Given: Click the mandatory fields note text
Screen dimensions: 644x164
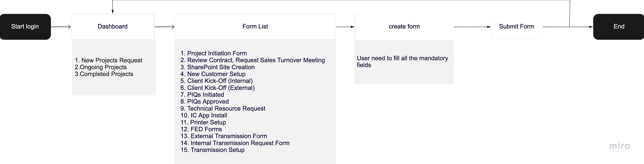Looking at the screenshot, I should pyautogui.click(x=402, y=61).
